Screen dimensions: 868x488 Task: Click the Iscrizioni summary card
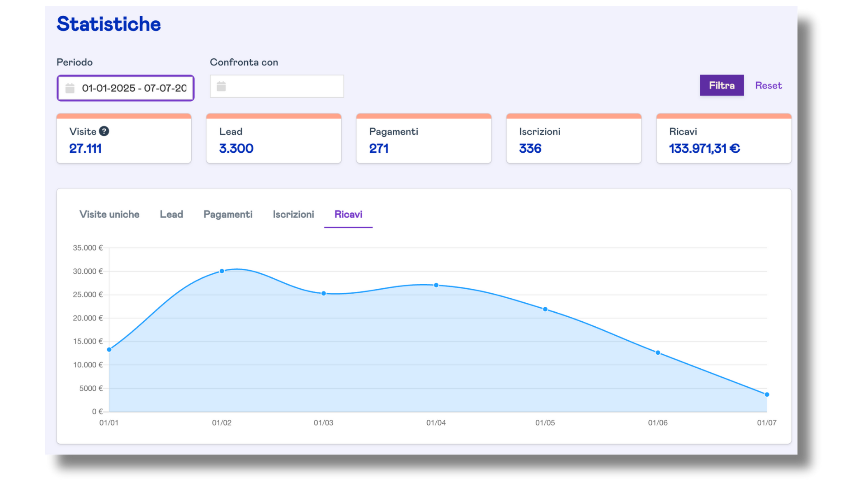click(574, 140)
